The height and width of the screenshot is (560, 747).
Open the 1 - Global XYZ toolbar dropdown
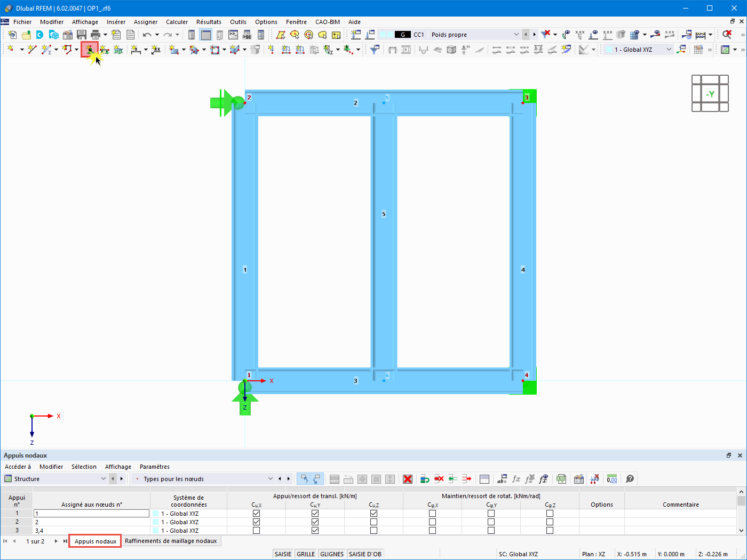click(669, 50)
